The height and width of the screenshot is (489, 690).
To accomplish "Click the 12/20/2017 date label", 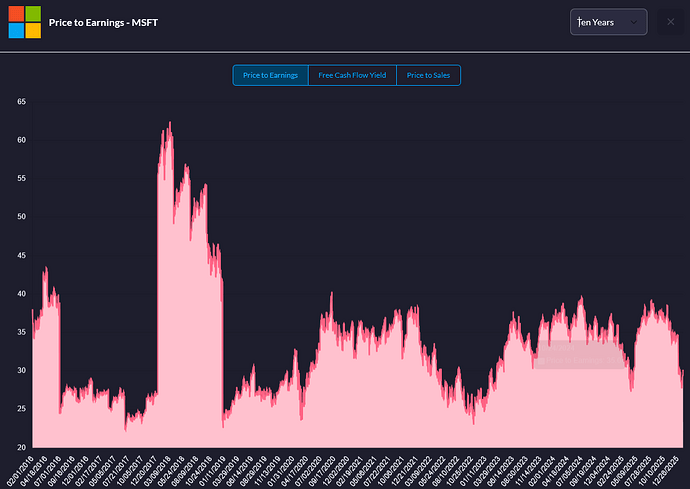I will (144, 471).
